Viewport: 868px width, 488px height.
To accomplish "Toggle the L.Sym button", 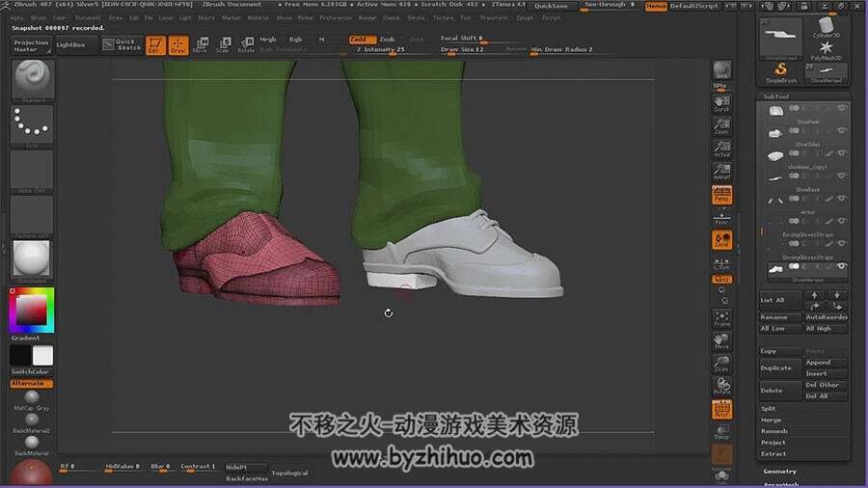I will click(721, 263).
